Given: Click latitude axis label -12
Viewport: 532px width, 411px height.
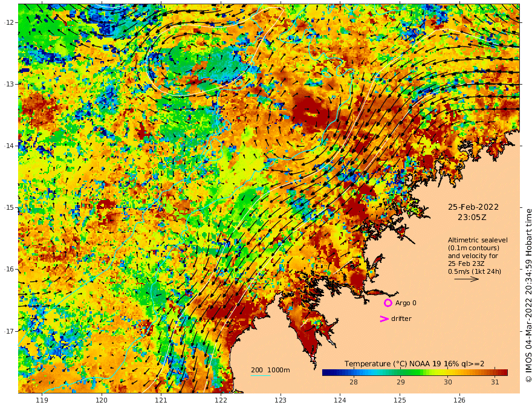Looking at the screenshot, I should coord(8,22).
